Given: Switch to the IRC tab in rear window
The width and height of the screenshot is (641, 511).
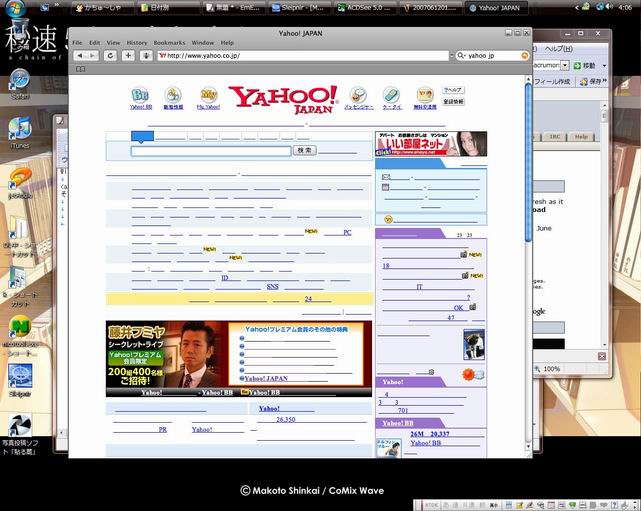Looking at the screenshot, I should click(555, 137).
